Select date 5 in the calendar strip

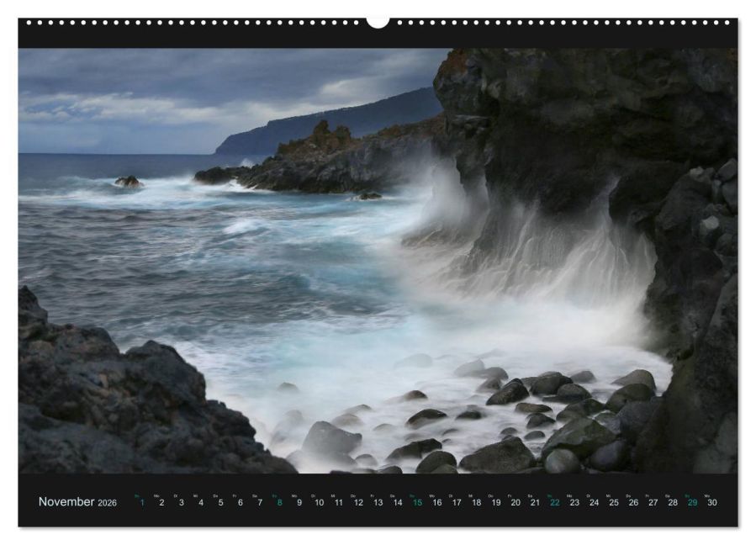[220, 503]
